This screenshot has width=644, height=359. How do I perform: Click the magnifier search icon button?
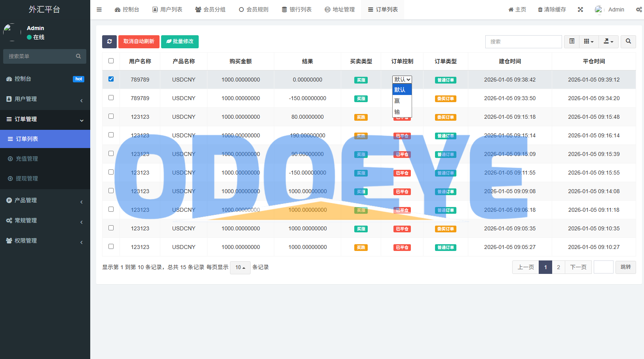pos(628,42)
